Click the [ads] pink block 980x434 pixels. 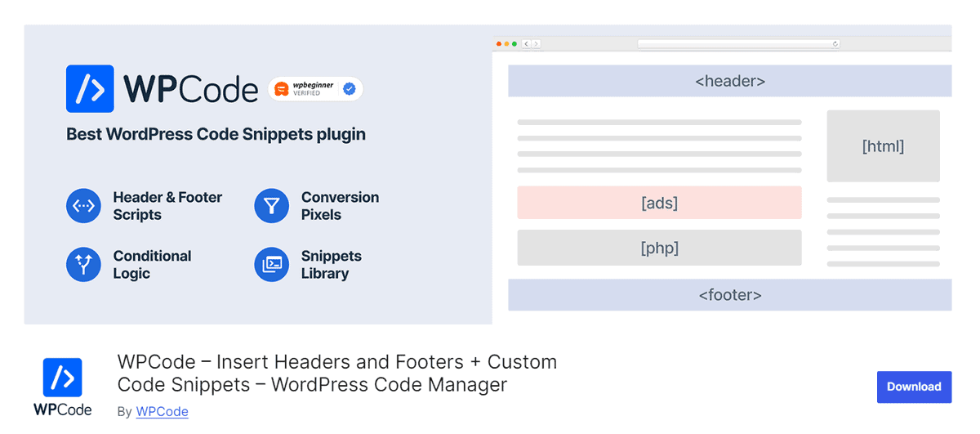[x=659, y=203]
